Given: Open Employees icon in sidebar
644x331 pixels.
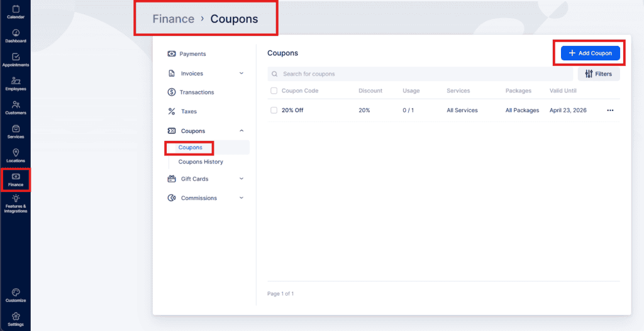Looking at the screenshot, I should 16,81.
